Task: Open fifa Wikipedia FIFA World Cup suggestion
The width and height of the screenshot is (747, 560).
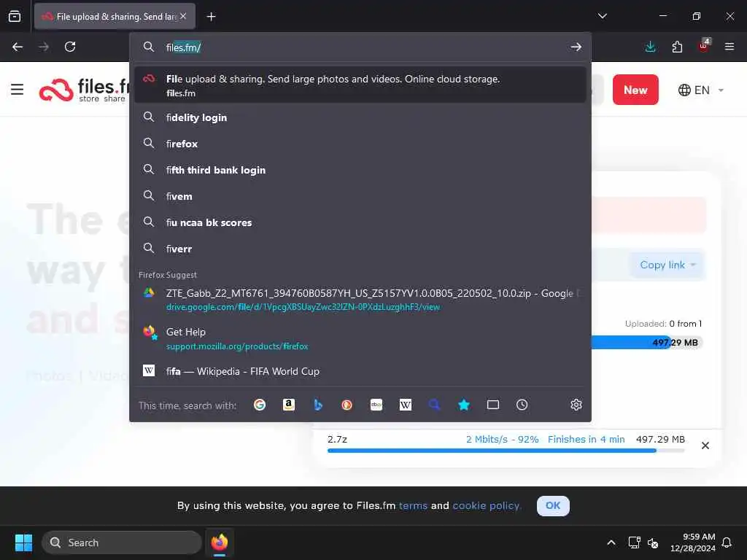Action: [360, 371]
